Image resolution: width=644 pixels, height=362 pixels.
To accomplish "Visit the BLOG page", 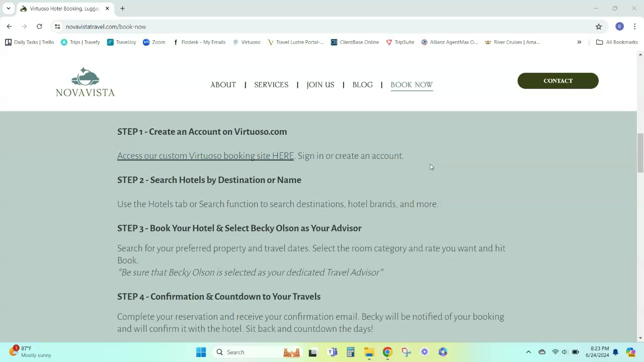I will tap(362, 84).
